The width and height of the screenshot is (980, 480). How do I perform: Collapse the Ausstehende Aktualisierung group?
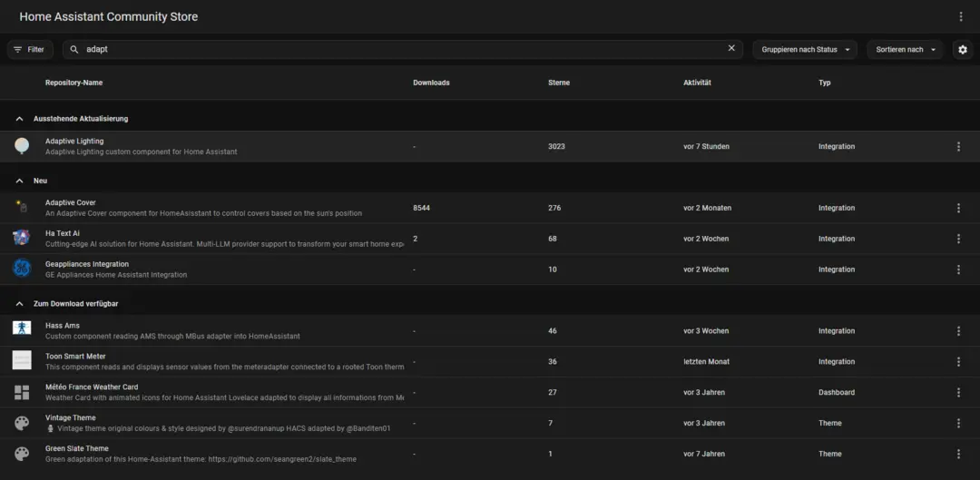pos(19,119)
